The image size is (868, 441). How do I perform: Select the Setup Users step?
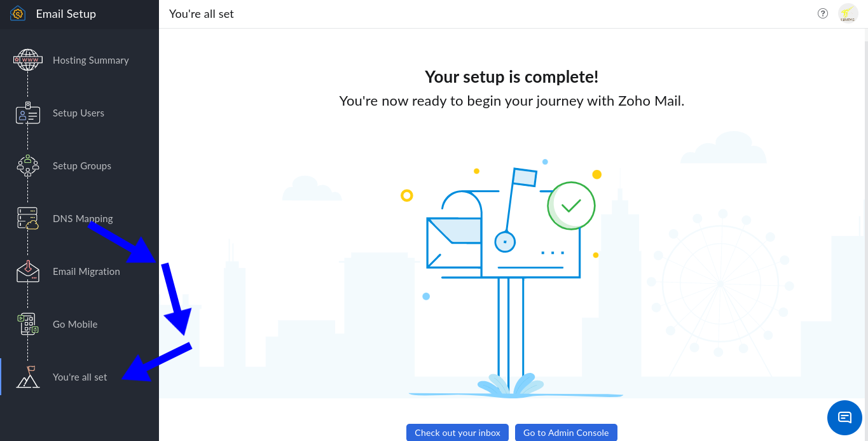coord(78,113)
